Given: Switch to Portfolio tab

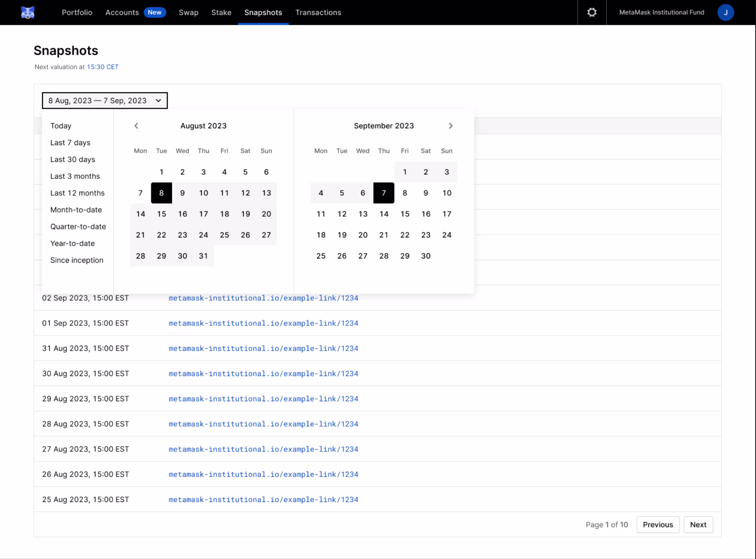Looking at the screenshot, I should tap(77, 12).
